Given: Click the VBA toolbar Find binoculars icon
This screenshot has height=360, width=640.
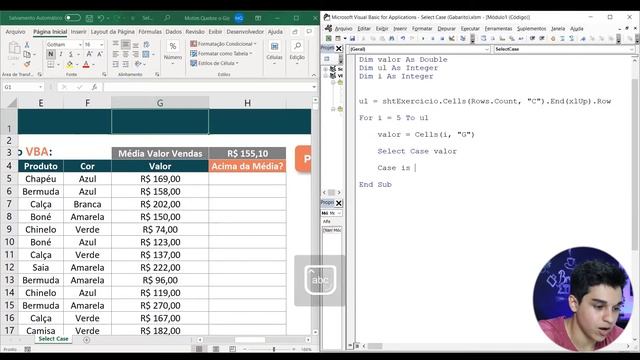Looking at the screenshot, I should click(x=391, y=38).
